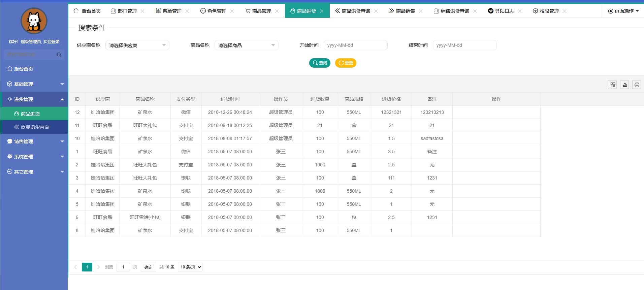Close the 登陆日志 tab
Viewport: 644px width, 290px height.
520,11
